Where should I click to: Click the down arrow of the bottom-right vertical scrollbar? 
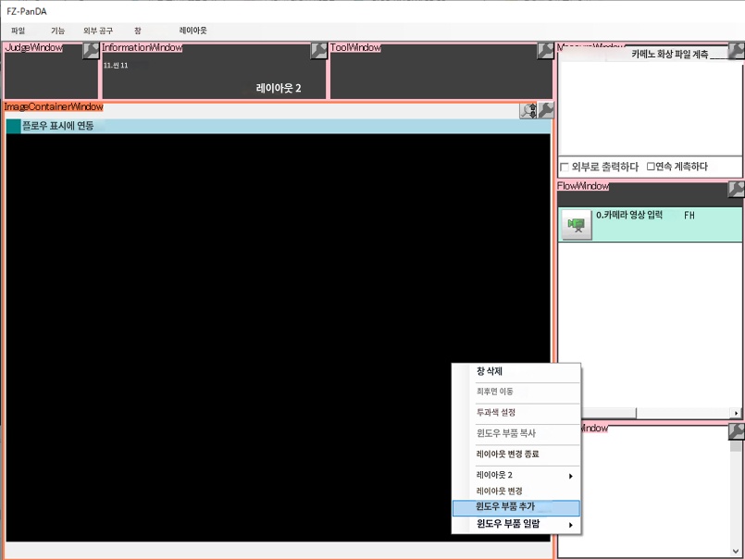[736, 551]
